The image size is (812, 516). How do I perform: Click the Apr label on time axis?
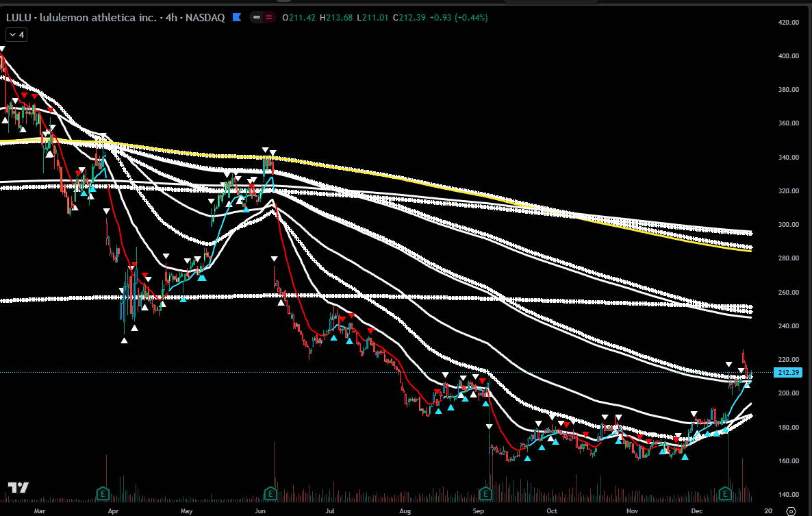point(114,511)
